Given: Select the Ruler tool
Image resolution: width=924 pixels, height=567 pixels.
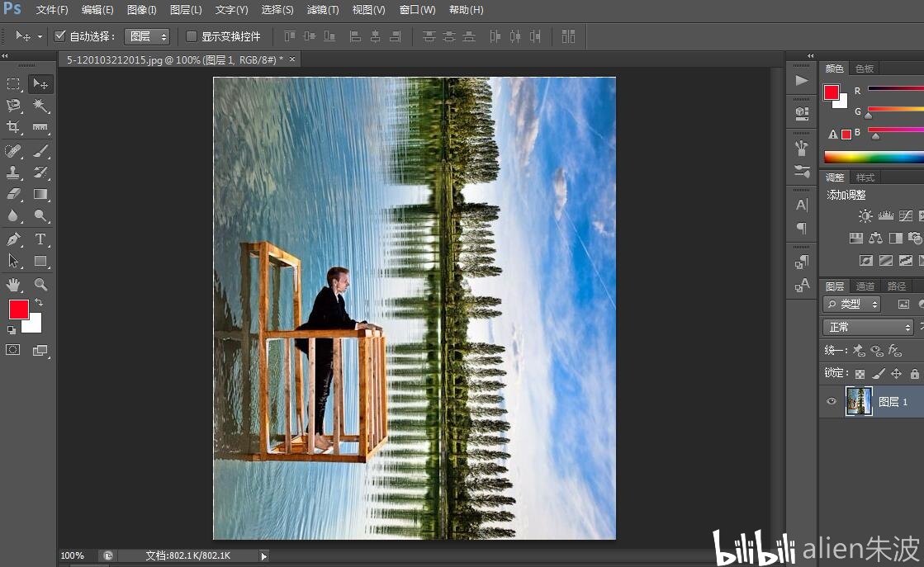Looking at the screenshot, I should click(40, 127).
